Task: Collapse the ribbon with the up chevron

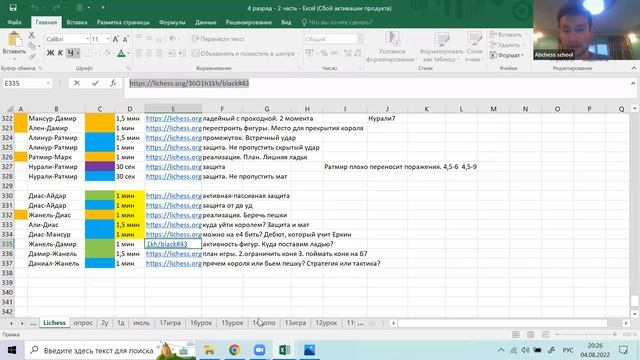Action: [x=633, y=68]
